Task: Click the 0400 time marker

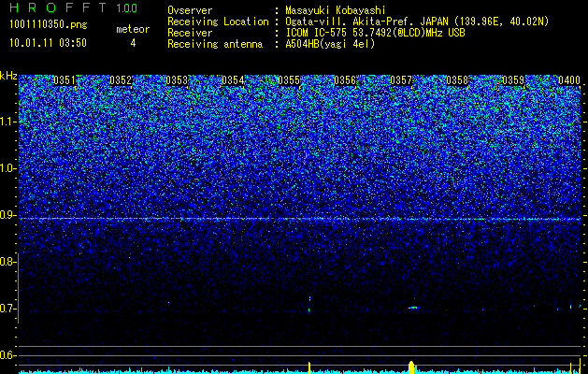Action: click(x=569, y=80)
